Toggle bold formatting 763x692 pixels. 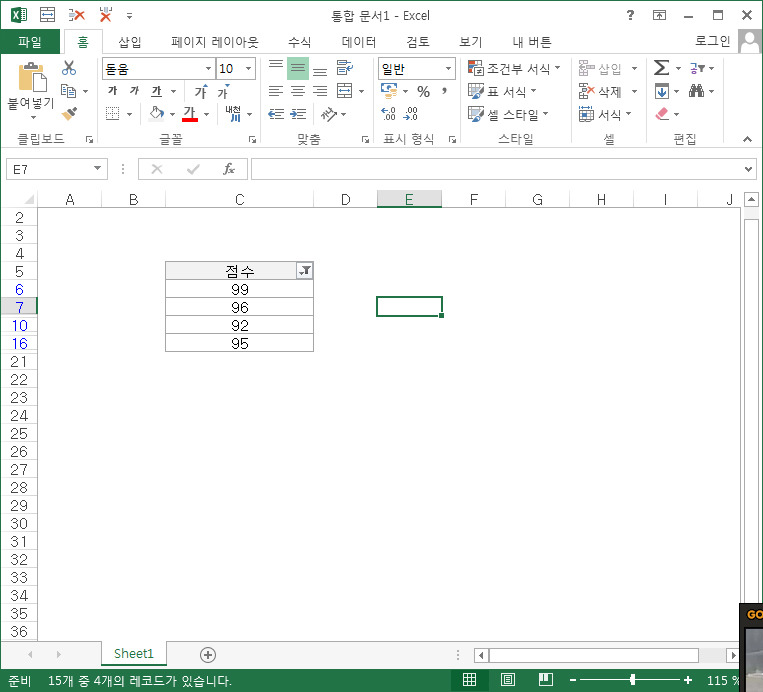[112, 91]
